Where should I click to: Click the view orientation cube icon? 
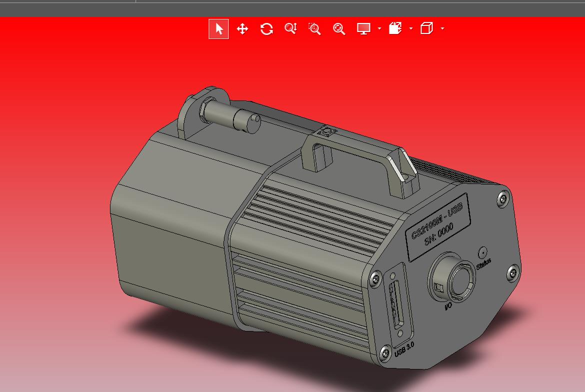pos(426,28)
